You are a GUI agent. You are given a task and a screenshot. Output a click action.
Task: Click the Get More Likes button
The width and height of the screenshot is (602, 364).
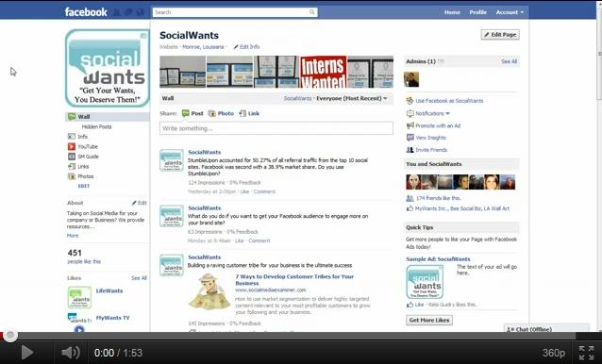click(x=429, y=320)
